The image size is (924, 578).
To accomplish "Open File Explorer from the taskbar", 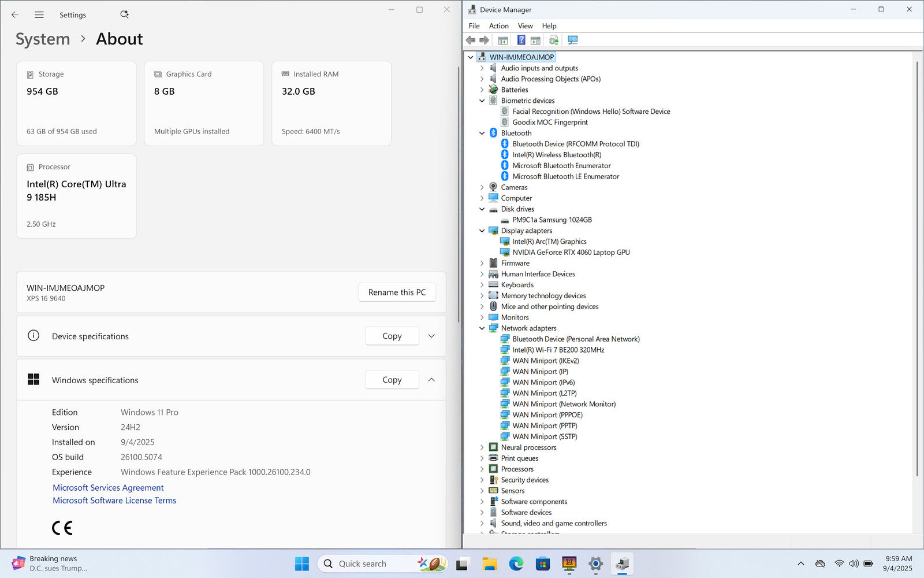I will click(490, 564).
